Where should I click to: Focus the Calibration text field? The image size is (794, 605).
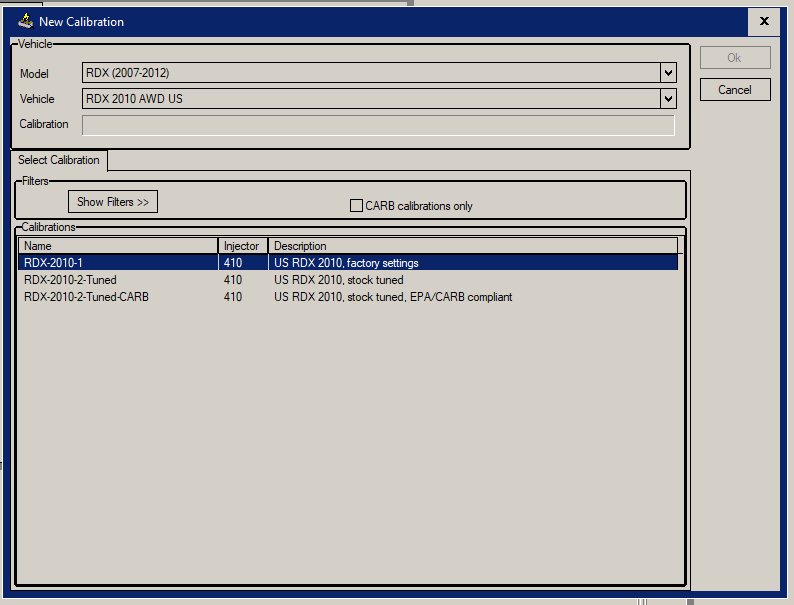click(x=378, y=125)
